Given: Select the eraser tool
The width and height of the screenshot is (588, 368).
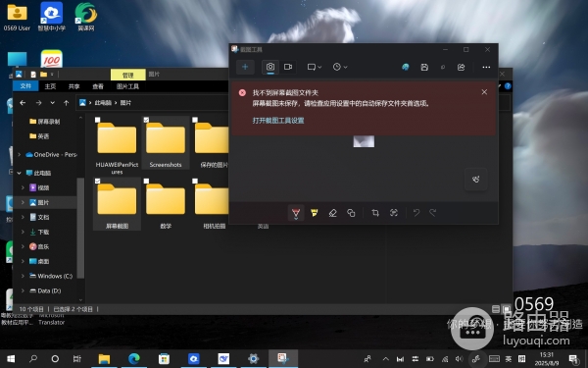Looking at the screenshot, I should 332,213.
